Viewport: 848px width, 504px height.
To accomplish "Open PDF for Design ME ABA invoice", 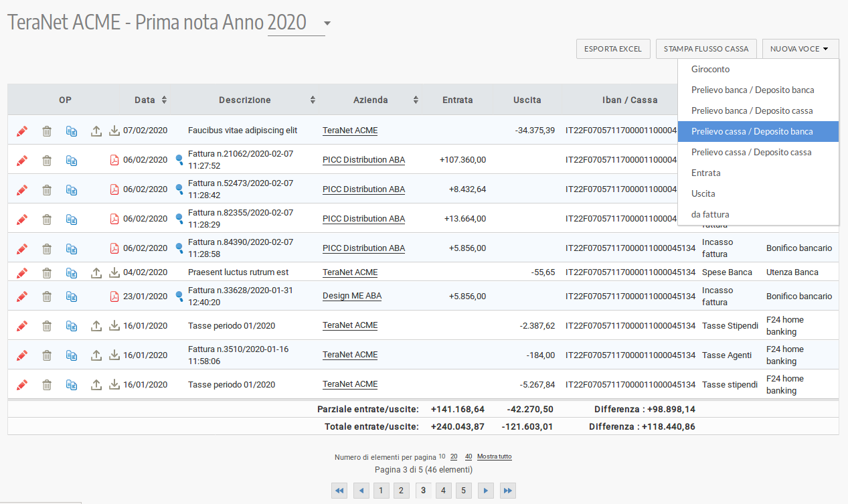I will tap(114, 297).
